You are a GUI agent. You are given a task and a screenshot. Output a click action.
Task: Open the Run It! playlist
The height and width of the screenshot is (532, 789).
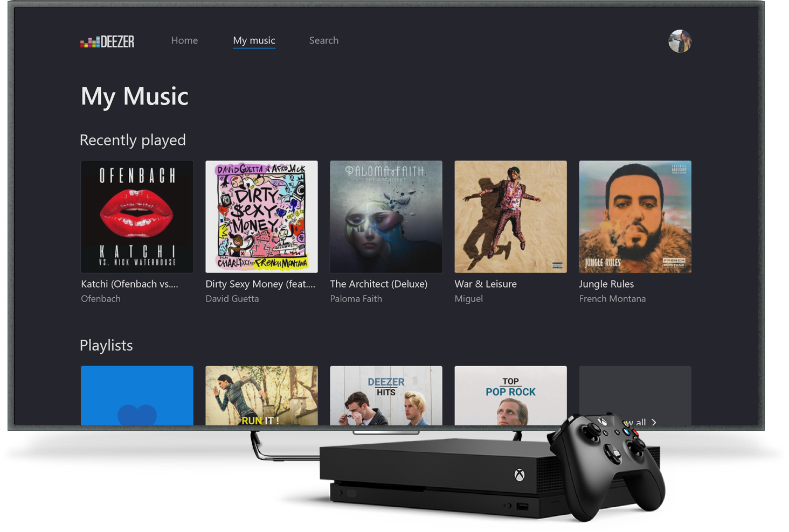[261, 396]
